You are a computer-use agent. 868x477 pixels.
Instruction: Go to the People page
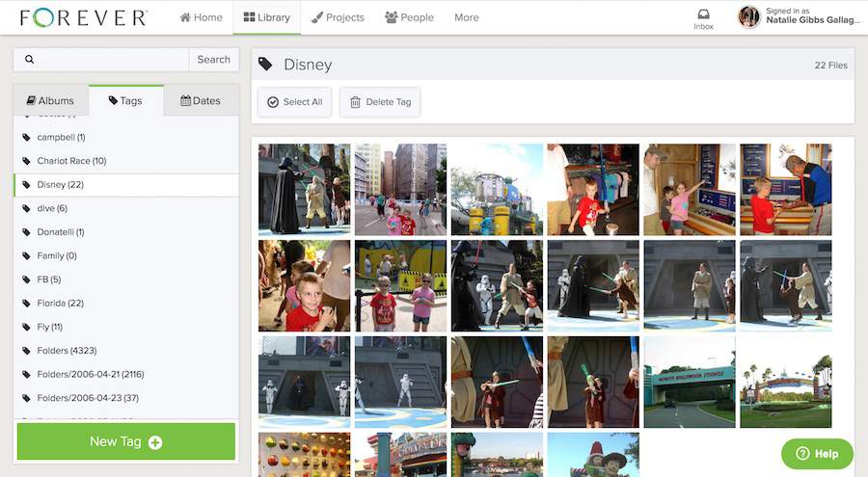(x=410, y=17)
